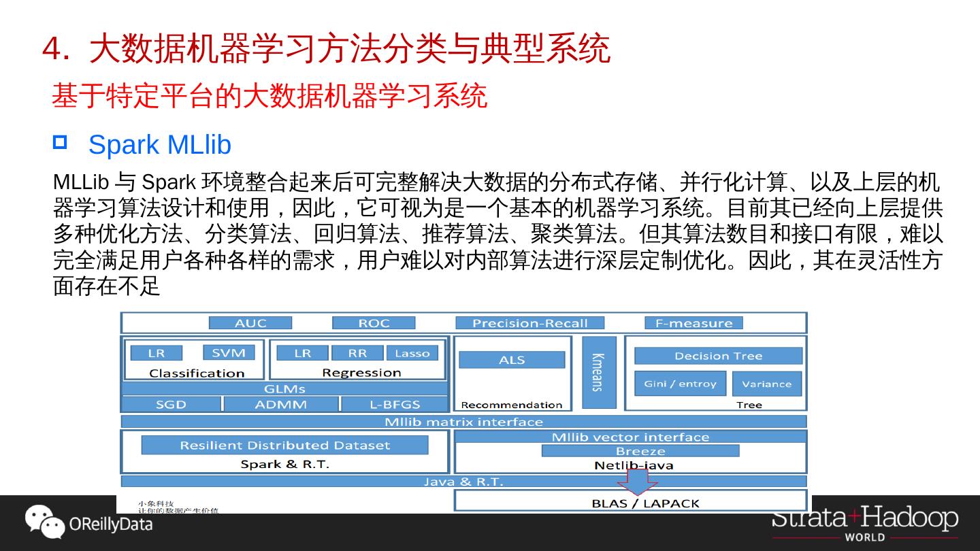Select the ALS box
Viewport: 980px width, 551px height.
tap(512, 360)
